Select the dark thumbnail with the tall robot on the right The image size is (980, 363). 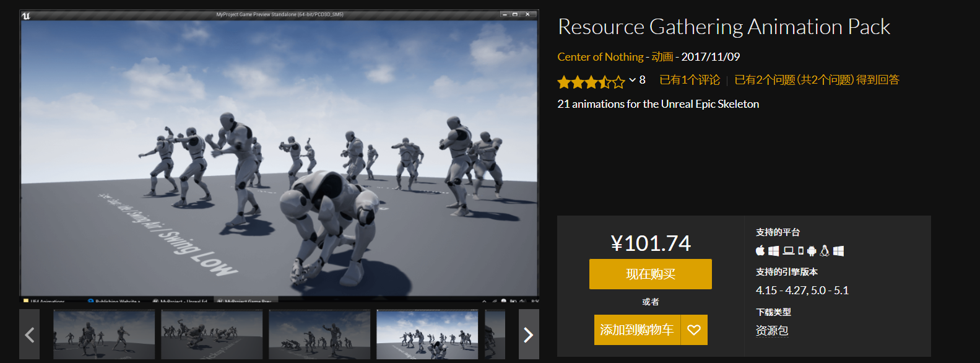(x=319, y=335)
